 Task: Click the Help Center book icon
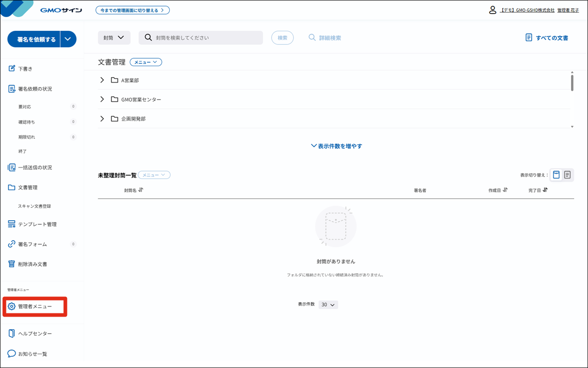pos(12,334)
